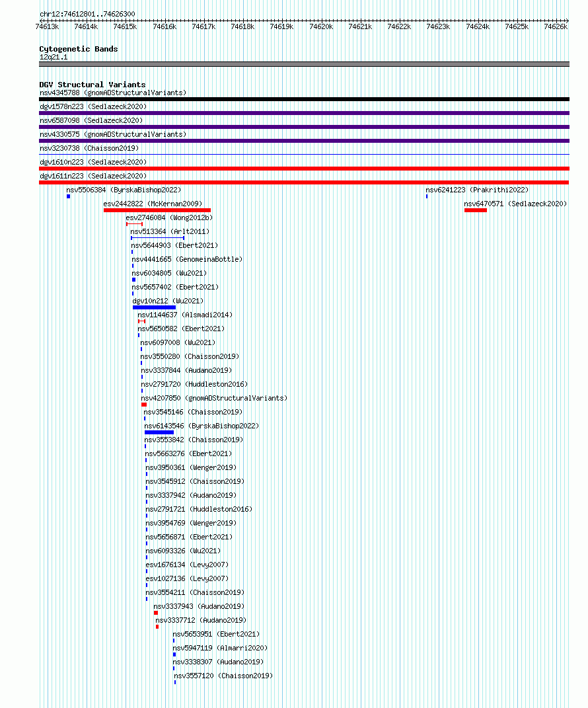Image resolution: width=588 pixels, height=708 pixels.
Task: Open nsv5650582 (Ebert2021) variant
Action: pyautogui.click(x=181, y=329)
